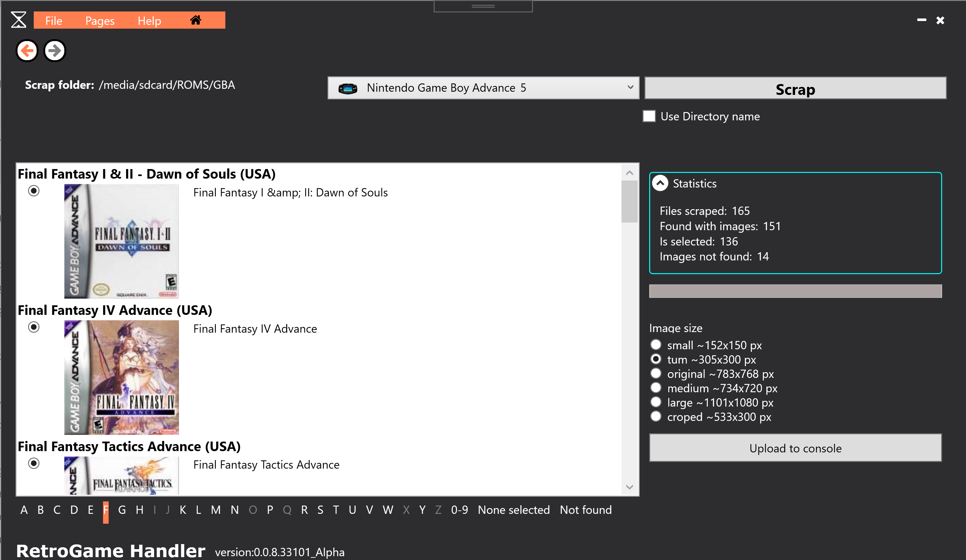Select the Final Fantasy IV Advance radio button

(34, 327)
